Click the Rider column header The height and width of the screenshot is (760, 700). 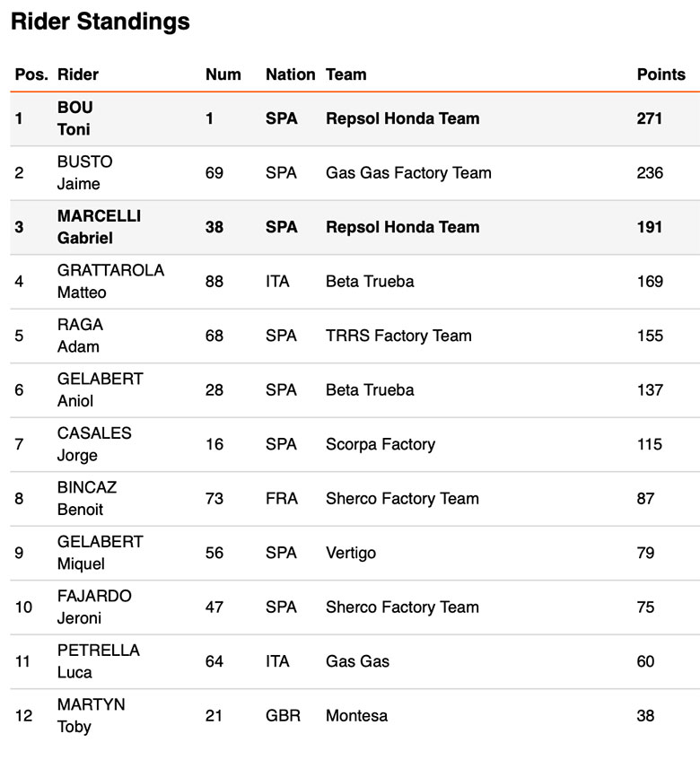pos(78,74)
